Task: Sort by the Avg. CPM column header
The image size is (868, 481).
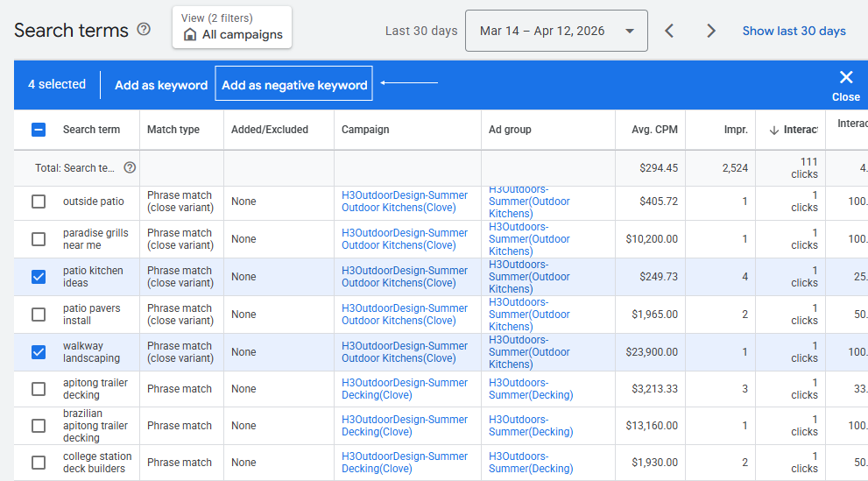Action: coord(654,130)
